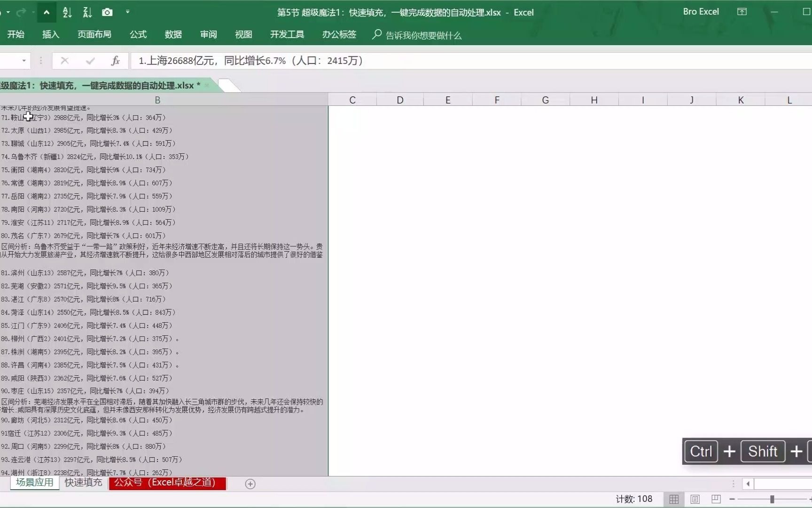Select column J header
812x508 pixels.
pyautogui.click(x=692, y=100)
